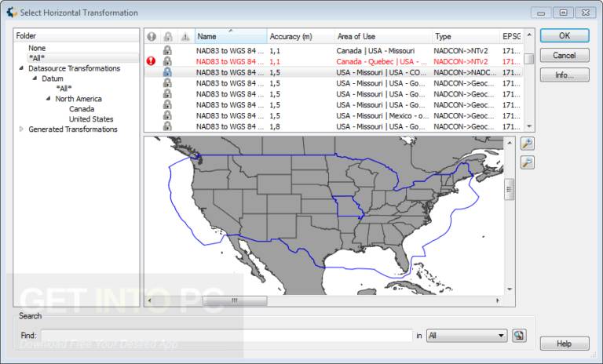Image resolution: width=603 pixels, height=364 pixels.
Task: Sort the list by Type column
Action: 466,36
